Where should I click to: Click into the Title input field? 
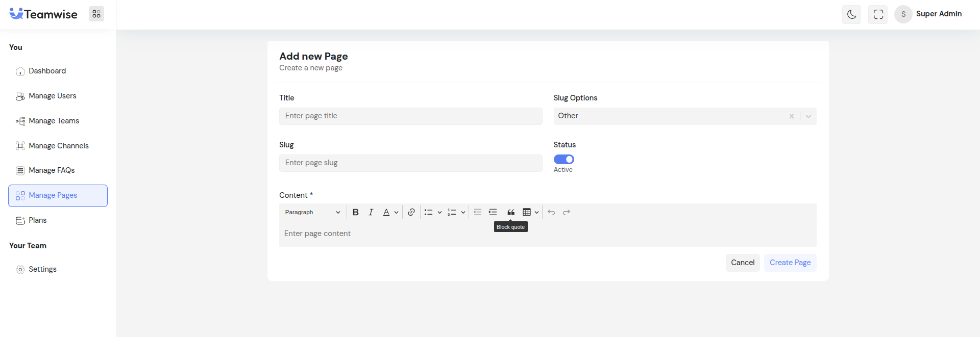point(410,116)
